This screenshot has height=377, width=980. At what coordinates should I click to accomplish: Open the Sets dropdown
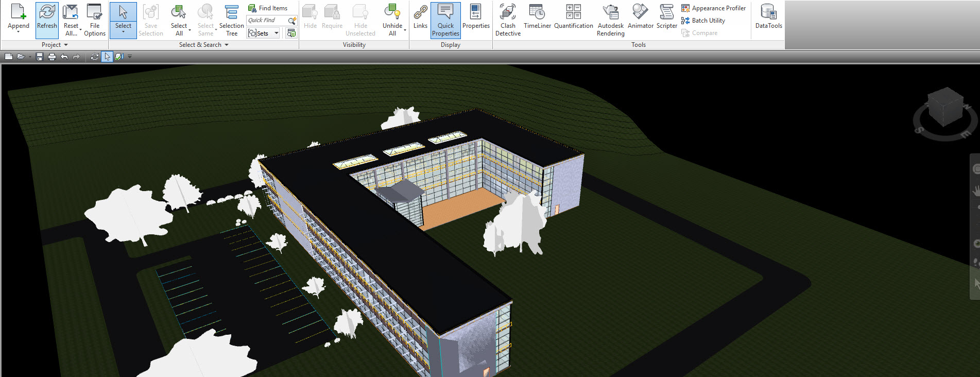pos(276,33)
